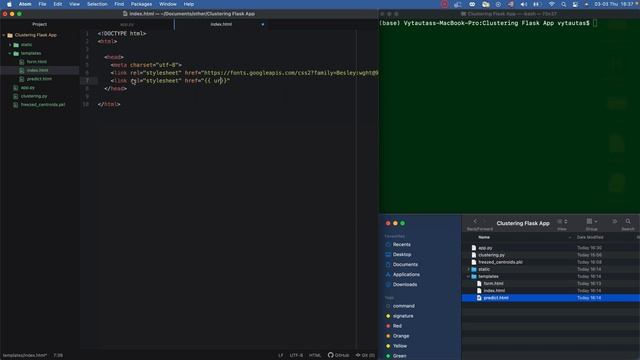This screenshot has width=640, height=360.
Task: Click the Git status bar item
Action: pyautogui.click(x=365, y=355)
